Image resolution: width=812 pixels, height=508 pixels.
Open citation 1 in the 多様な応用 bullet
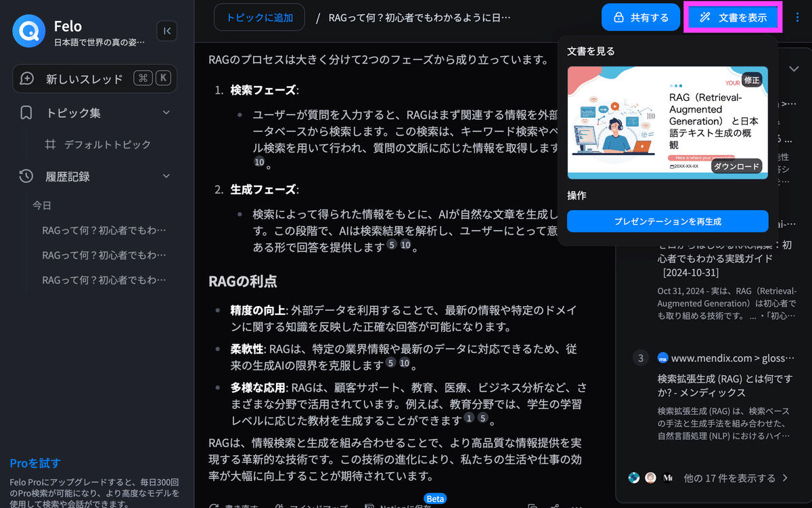tap(468, 419)
